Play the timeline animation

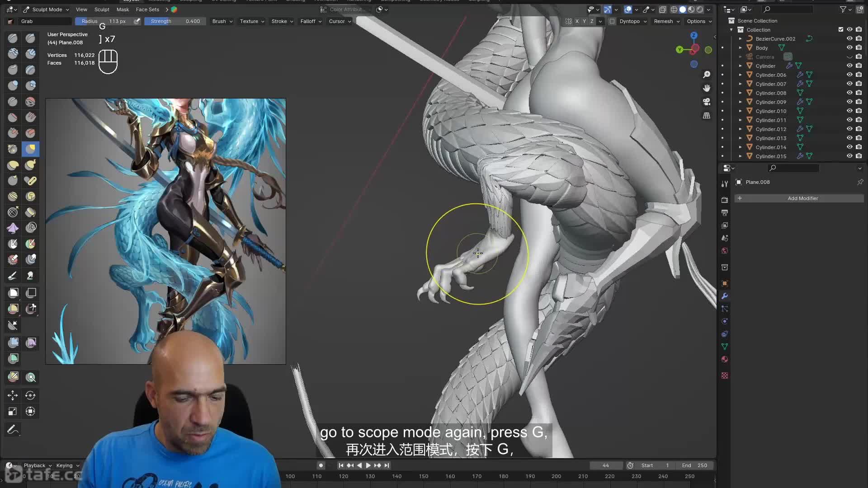coord(368,465)
